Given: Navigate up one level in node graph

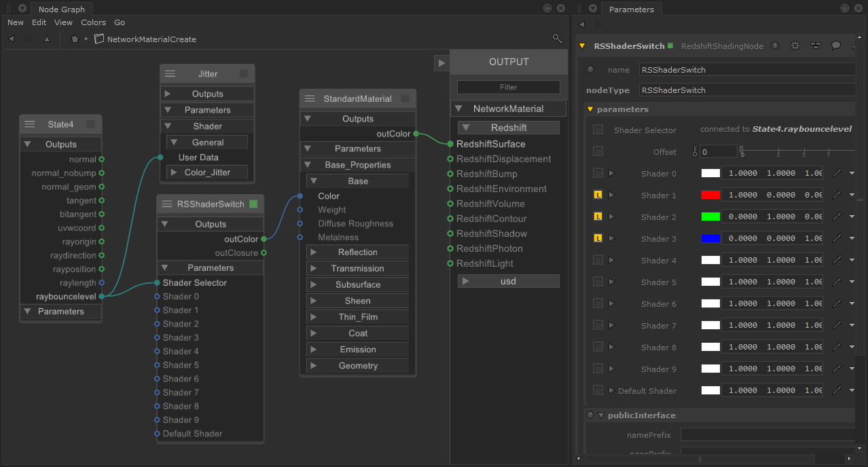Looking at the screenshot, I should point(47,39).
